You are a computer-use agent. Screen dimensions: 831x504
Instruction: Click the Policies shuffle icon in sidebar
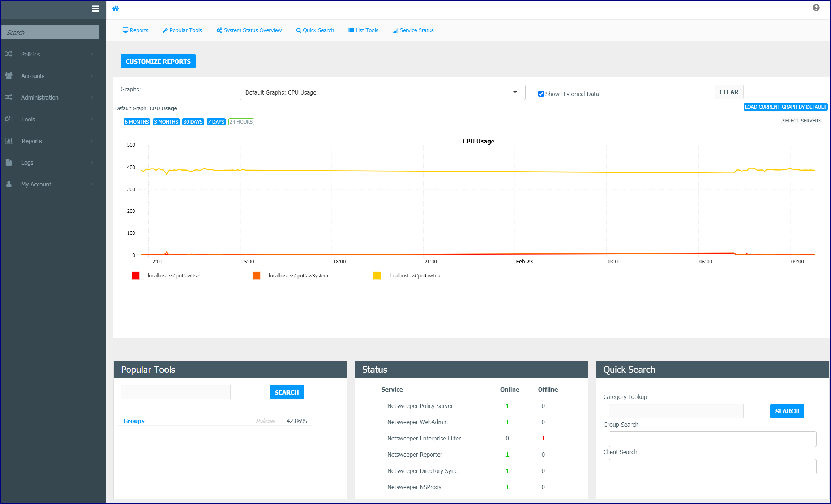(9, 54)
